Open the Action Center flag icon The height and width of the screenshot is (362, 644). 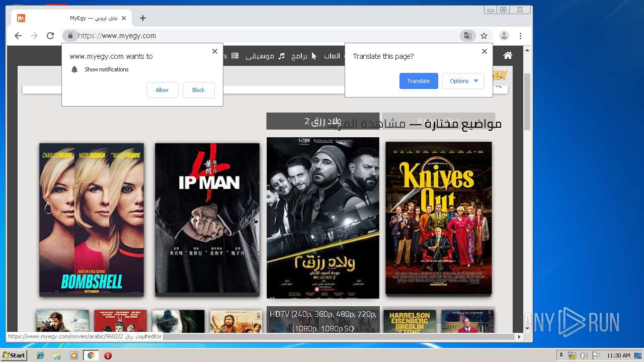596,355
